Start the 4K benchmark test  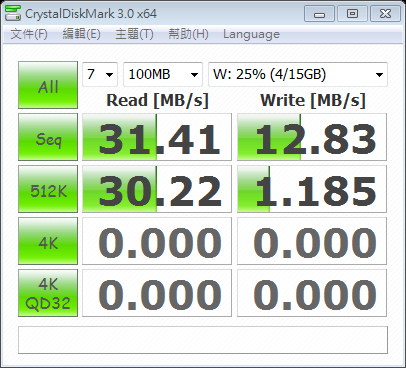click(48, 241)
